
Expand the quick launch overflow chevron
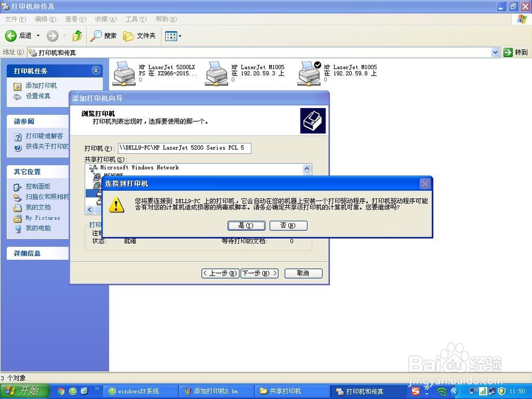[97, 388]
